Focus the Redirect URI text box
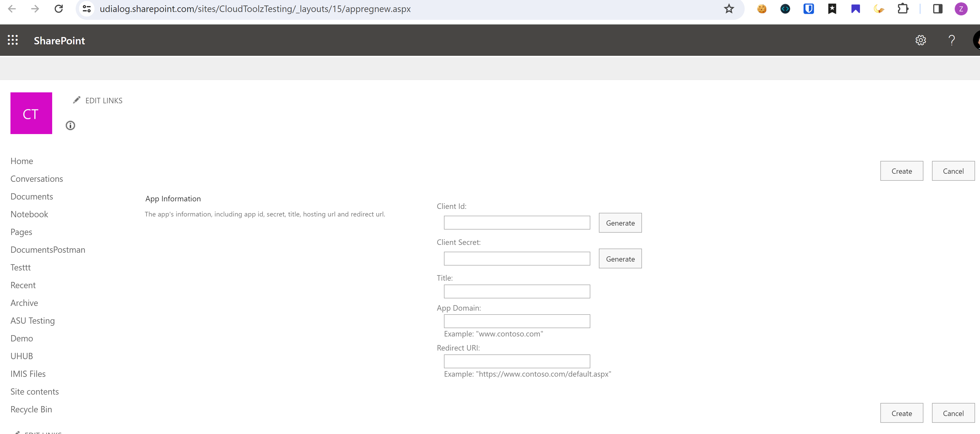Image resolution: width=980 pixels, height=434 pixels. tap(517, 361)
